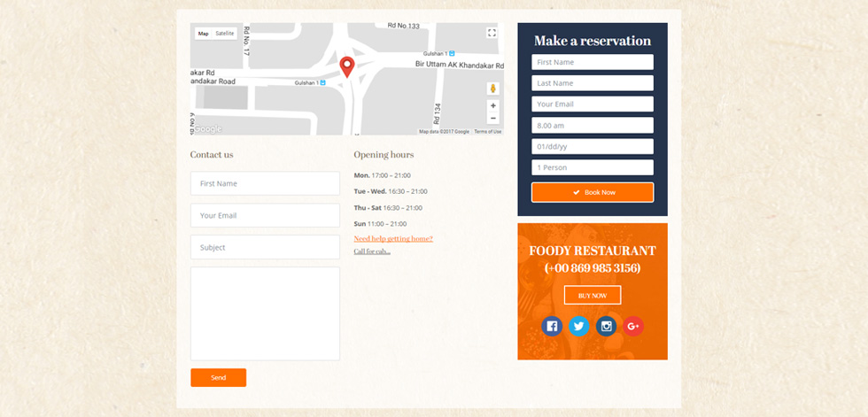Click the 'Sun 11:00 – 21:00' hours row
The image size is (868, 417).
pyautogui.click(x=380, y=224)
